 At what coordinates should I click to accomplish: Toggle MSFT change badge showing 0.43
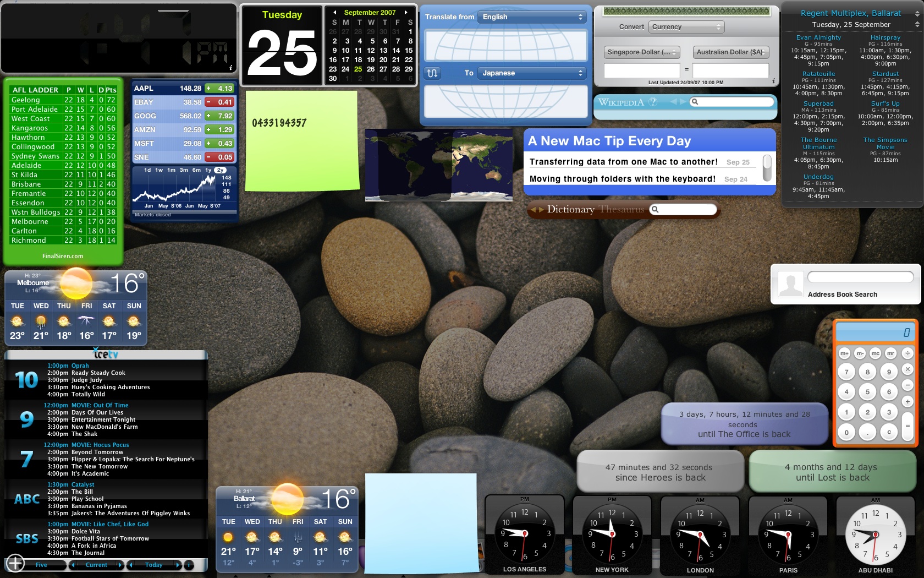pyautogui.click(x=219, y=143)
